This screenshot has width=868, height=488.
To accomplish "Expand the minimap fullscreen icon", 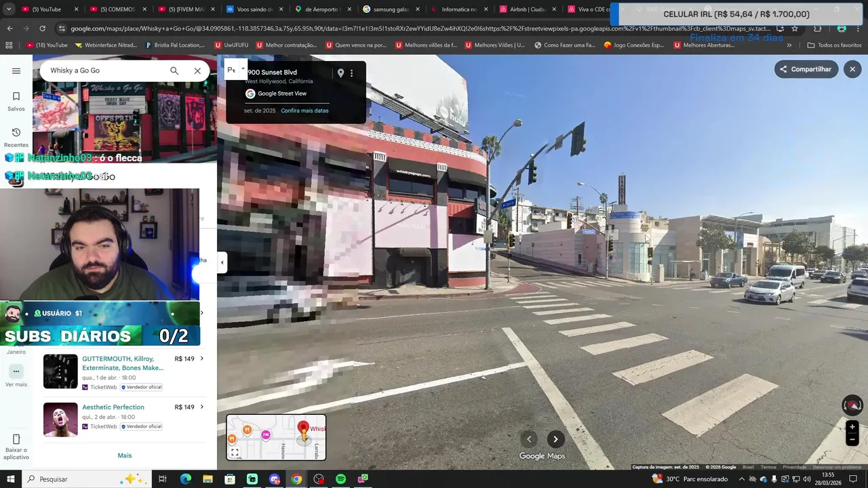I will (235, 452).
